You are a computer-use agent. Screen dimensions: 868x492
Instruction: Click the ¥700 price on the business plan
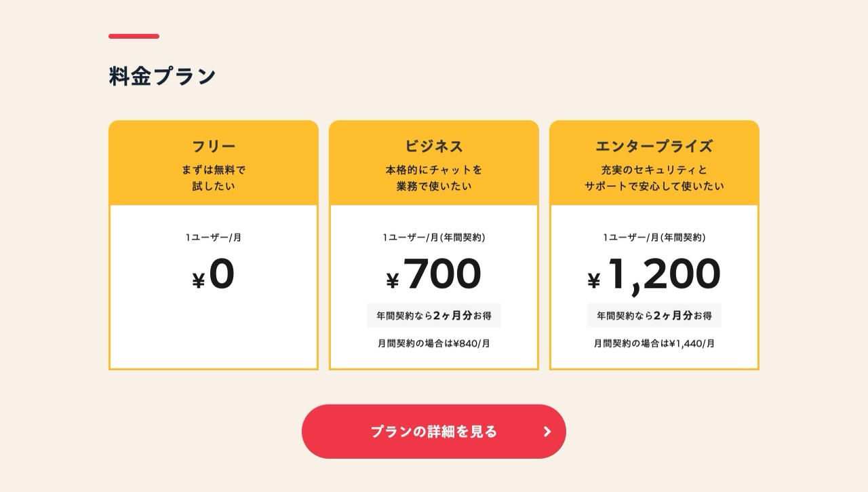(433, 273)
